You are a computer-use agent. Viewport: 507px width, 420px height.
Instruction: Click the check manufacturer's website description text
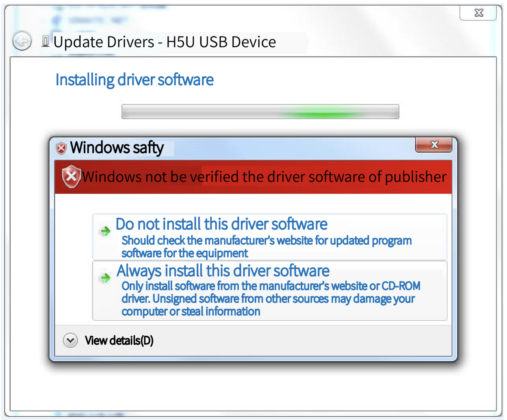point(266,247)
